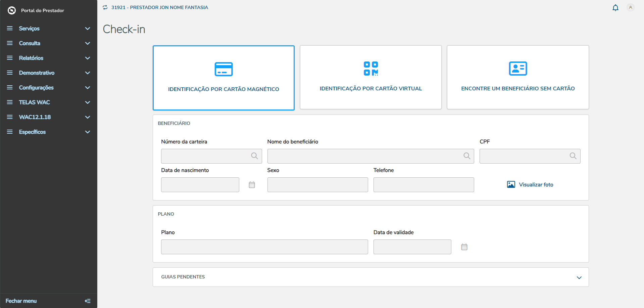Screen dimensions: 644x308
Task: Click the Portal do Prestador logo
Action: coord(12,10)
